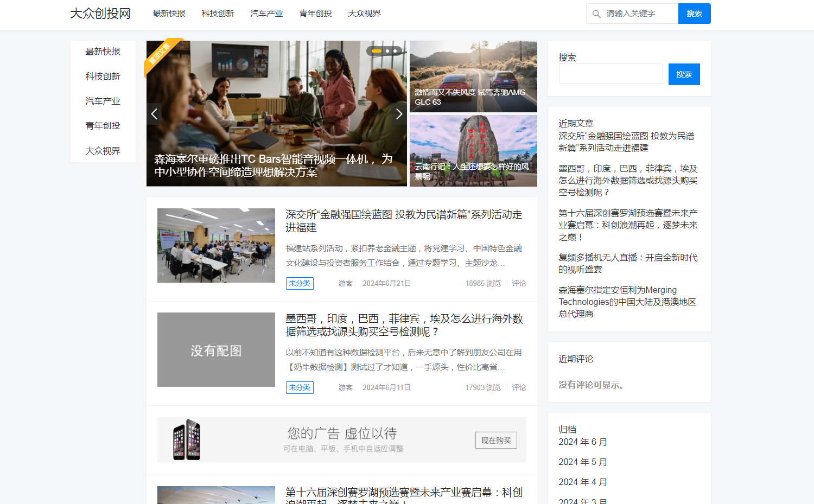Select 汽车产业 in left sidebar
Viewport: 814px width, 504px height.
click(103, 101)
